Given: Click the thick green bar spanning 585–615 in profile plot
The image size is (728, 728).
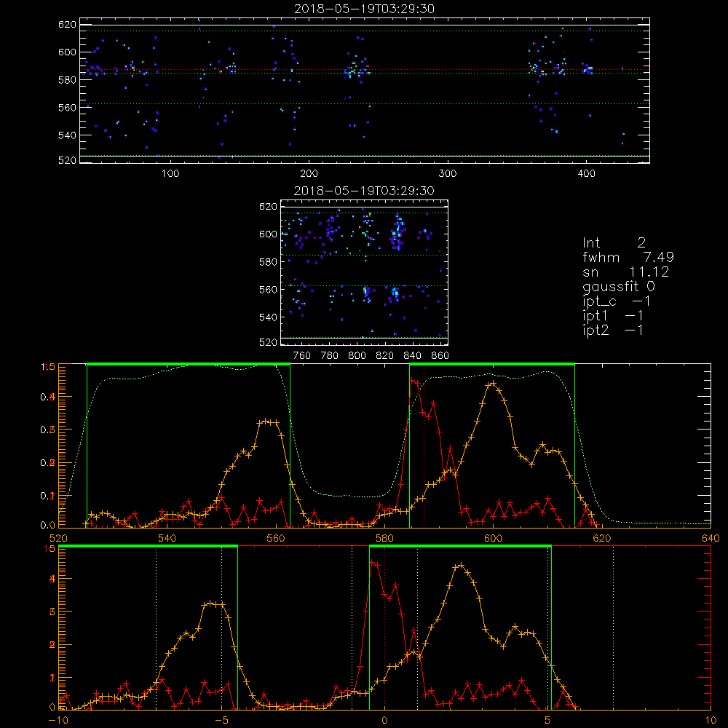Looking at the screenshot, I should tap(492, 365).
